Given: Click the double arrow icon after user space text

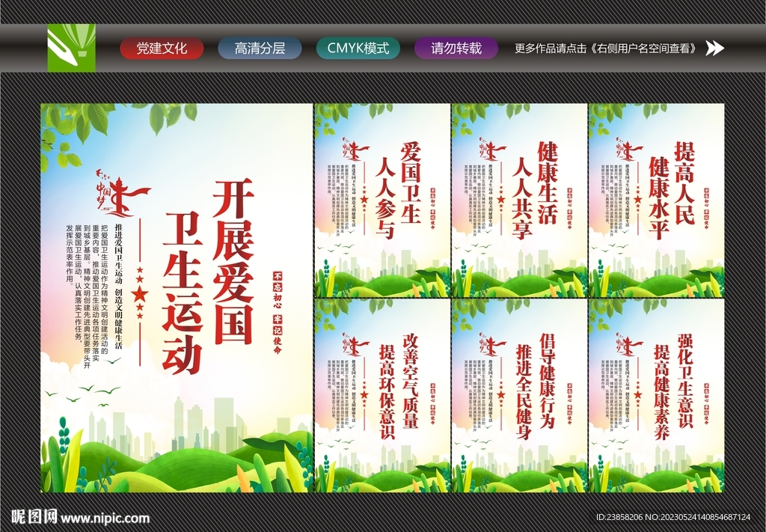Looking at the screenshot, I should tap(714, 48).
